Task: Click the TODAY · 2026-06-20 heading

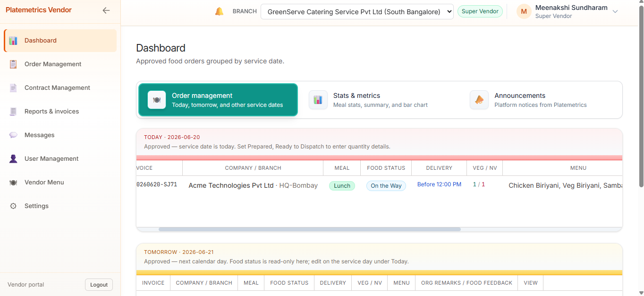Action: (172, 137)
